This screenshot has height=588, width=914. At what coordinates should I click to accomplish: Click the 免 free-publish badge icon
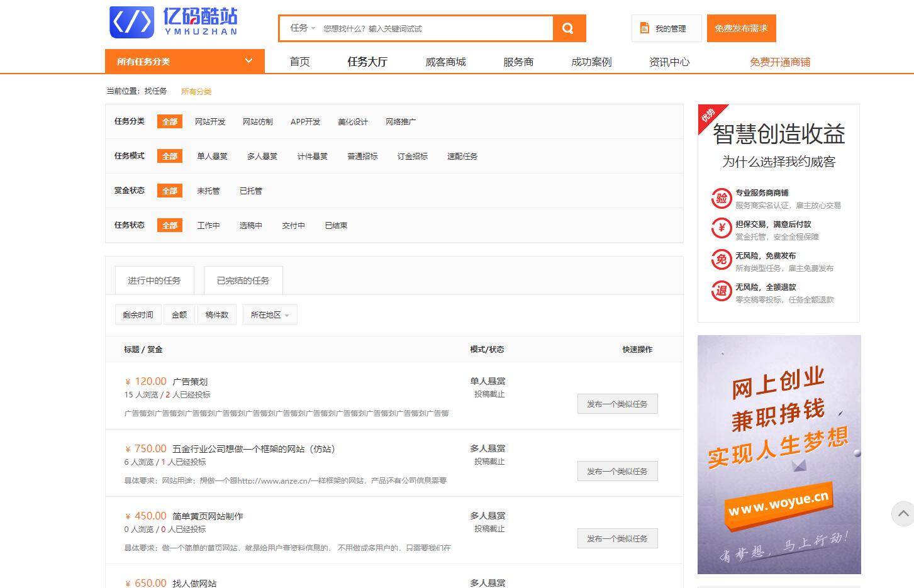[722, 260]
